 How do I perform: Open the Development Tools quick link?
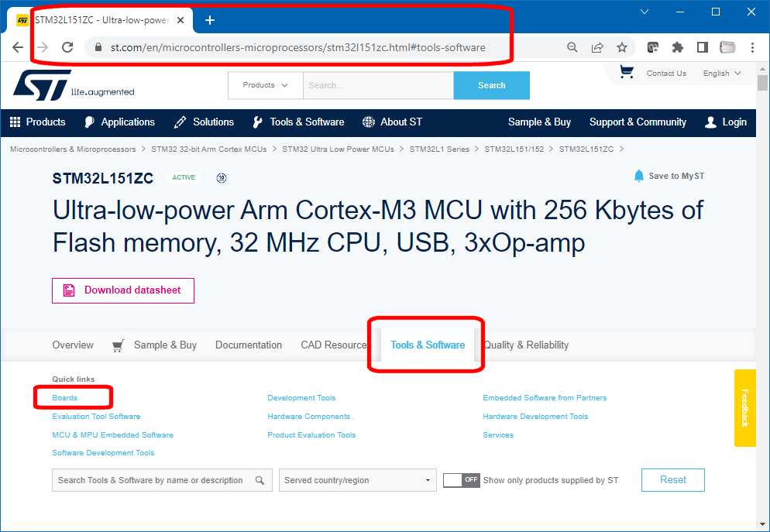[301, 397]
